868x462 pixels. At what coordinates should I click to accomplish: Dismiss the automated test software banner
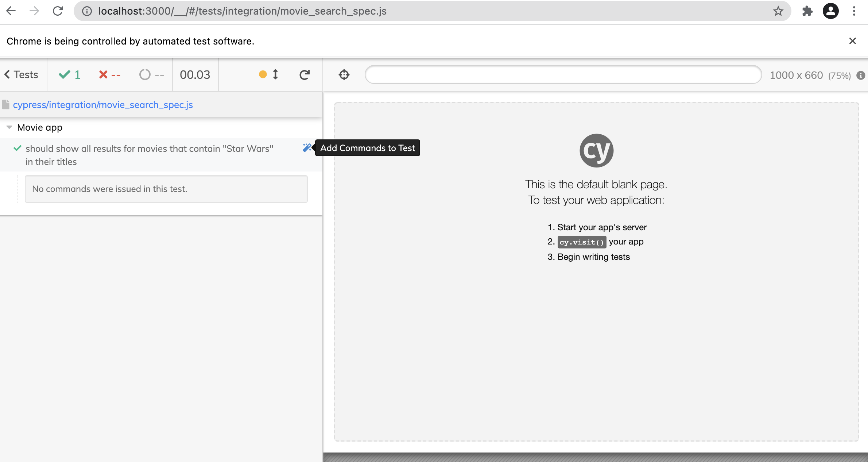coord(853,41)
